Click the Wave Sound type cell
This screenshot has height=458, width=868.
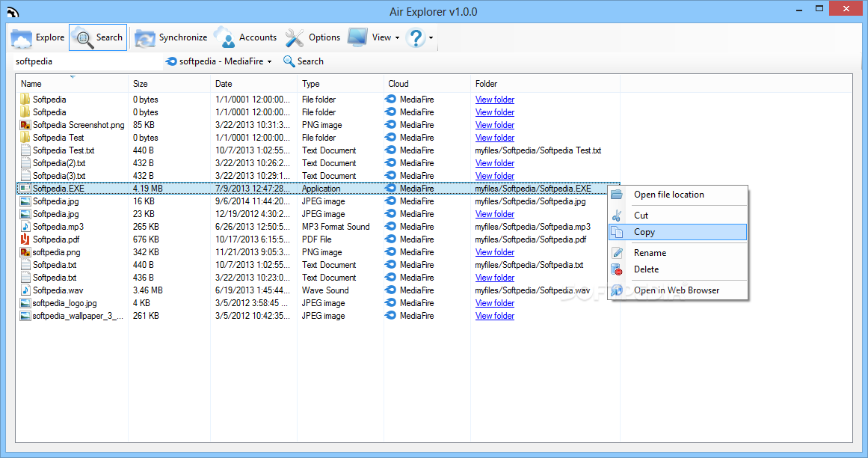(325, 290)
